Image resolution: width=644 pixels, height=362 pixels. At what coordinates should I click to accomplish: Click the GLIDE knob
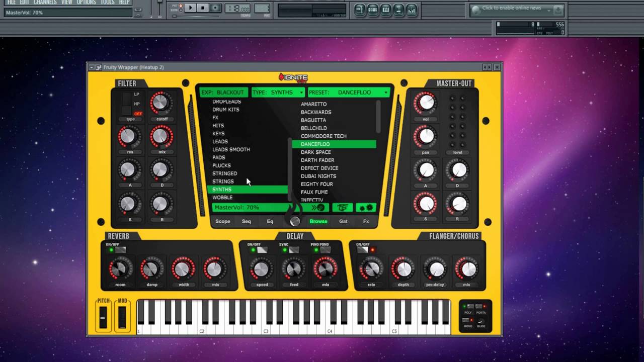coord(481,321)
